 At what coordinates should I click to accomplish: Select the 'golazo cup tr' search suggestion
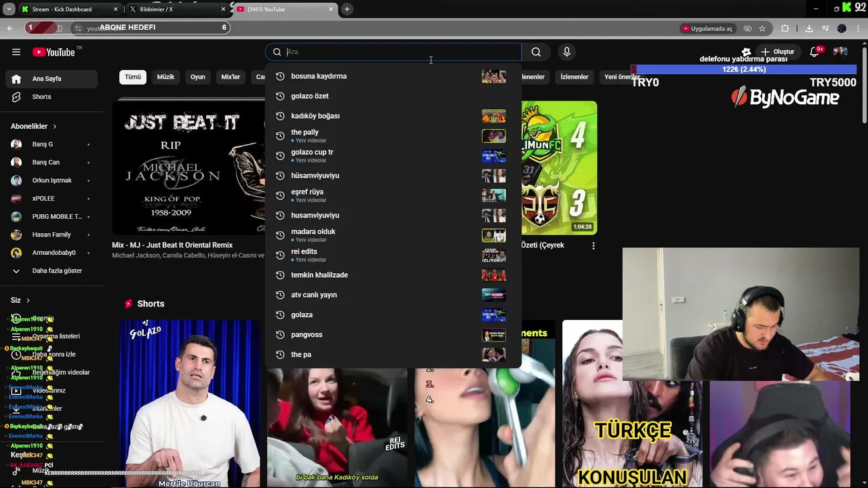[393, 156]
